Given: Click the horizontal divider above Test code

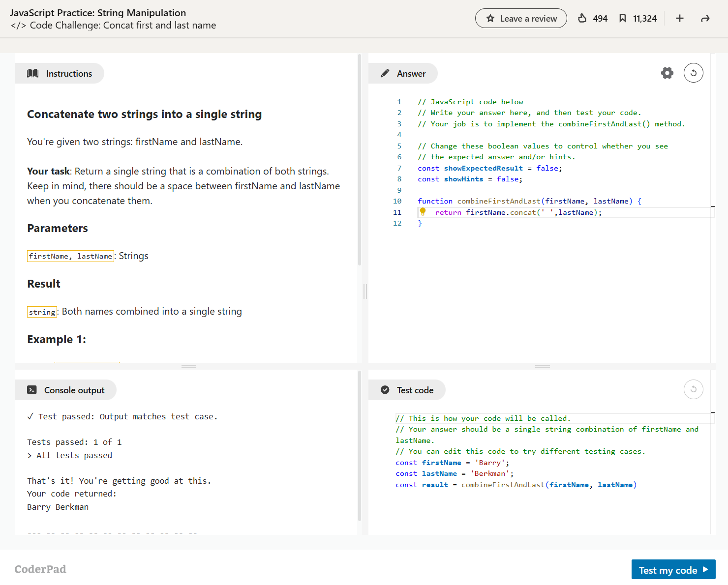Looking at the screenshot, I should (x=542, y=366).
